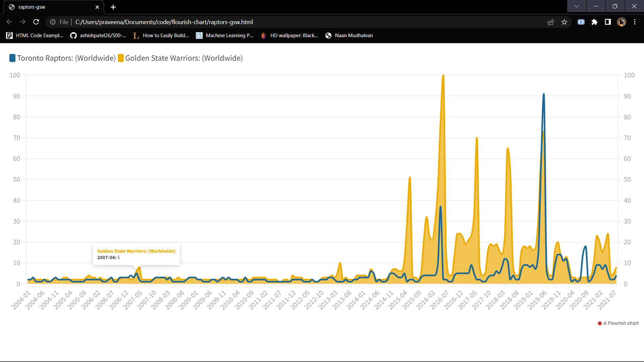Viewport: 644px width, 362px height.
Task: Open the share icon in the address bar
Action: coord(551,22)
